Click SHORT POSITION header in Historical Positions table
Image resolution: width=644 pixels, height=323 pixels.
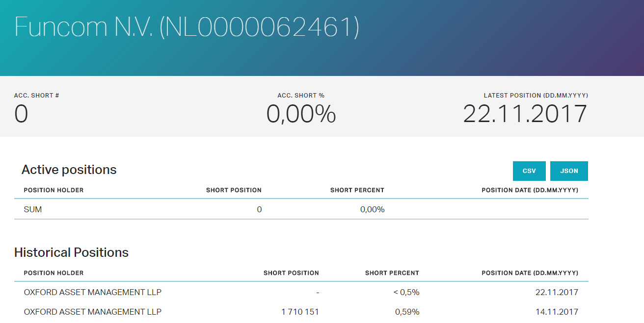(291, 273)
